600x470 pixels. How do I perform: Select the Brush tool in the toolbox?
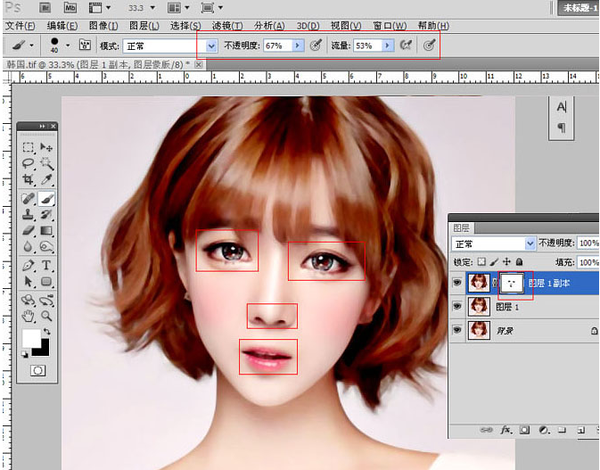pyautogui.click(x=46, y=199)
